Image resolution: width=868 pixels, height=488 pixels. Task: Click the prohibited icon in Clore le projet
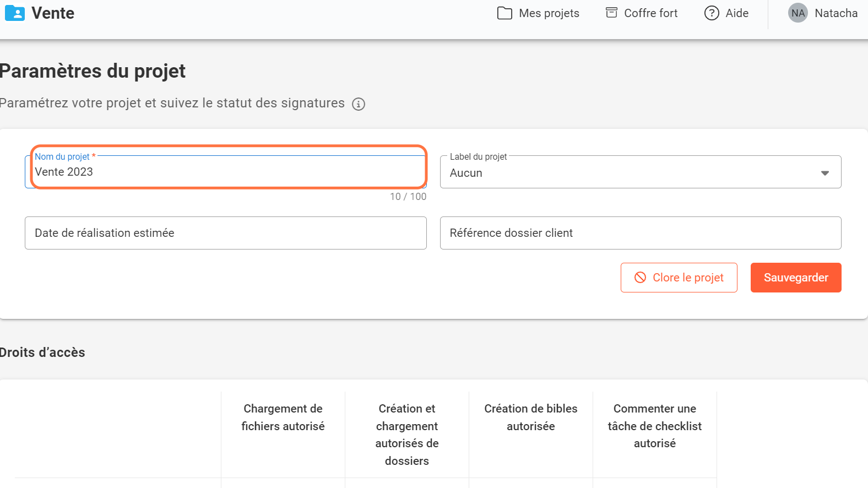640,278
